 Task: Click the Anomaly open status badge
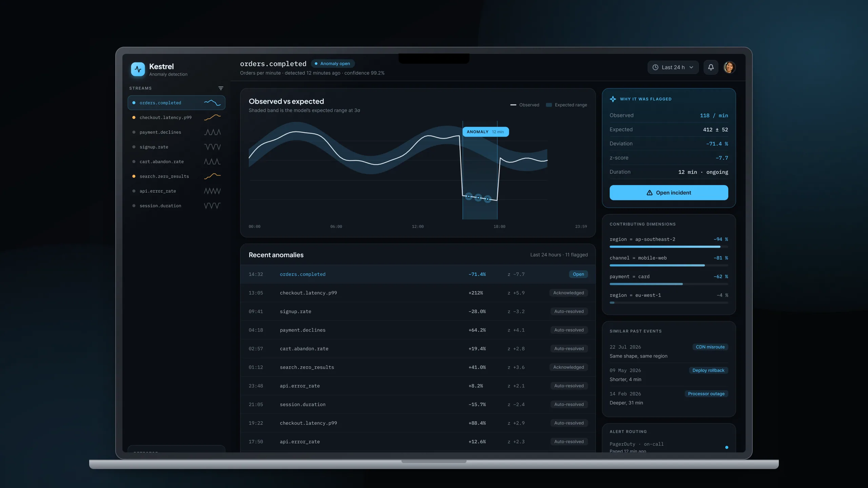[x=333, y=64]
